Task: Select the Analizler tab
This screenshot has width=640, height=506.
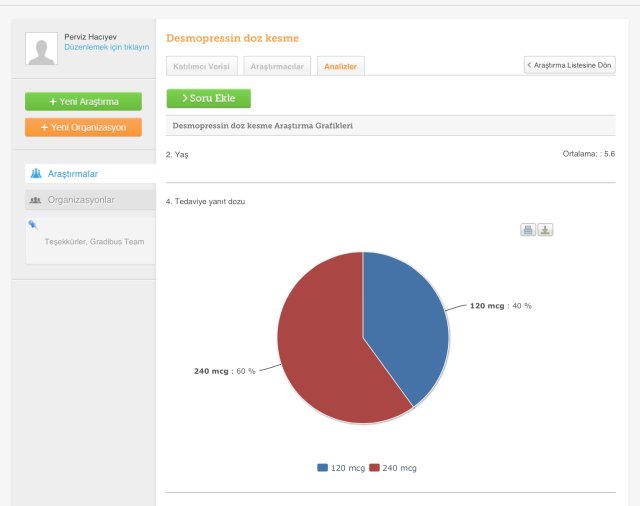Action: 342,66
